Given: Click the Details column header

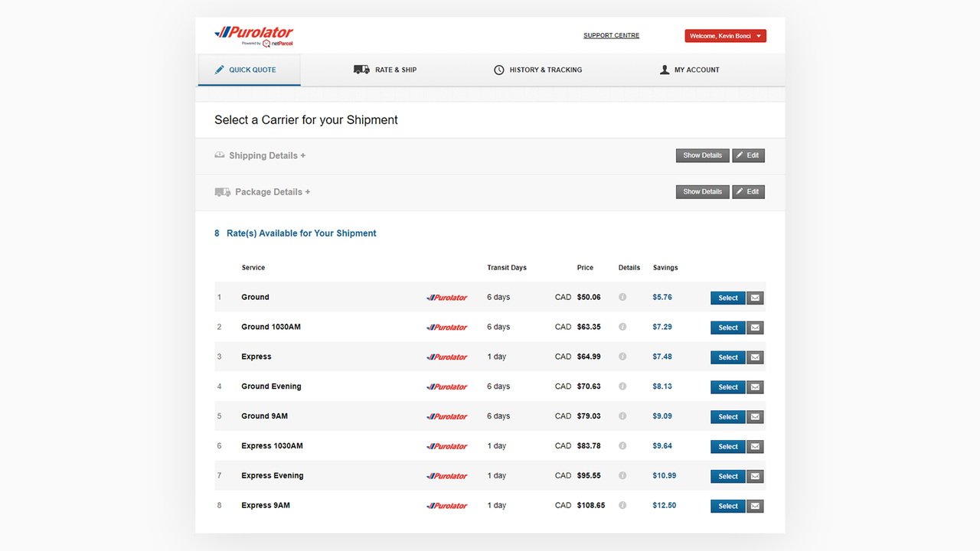Looking at the screenshot, I should pos(629,268).
